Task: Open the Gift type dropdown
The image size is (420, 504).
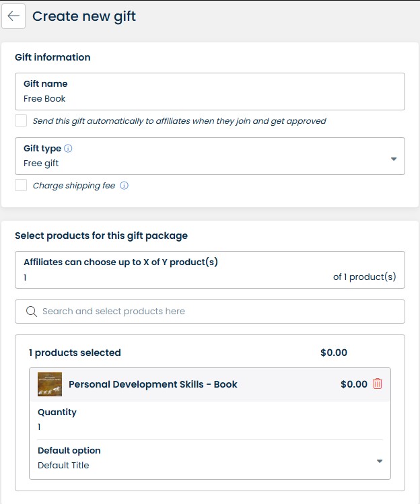Action: point(393,159)
